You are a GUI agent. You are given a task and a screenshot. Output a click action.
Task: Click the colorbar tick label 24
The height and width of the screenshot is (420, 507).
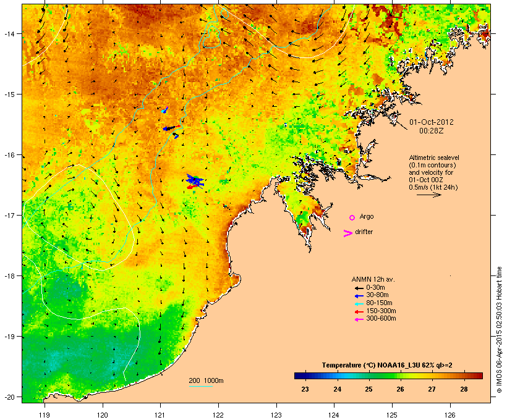337,389
